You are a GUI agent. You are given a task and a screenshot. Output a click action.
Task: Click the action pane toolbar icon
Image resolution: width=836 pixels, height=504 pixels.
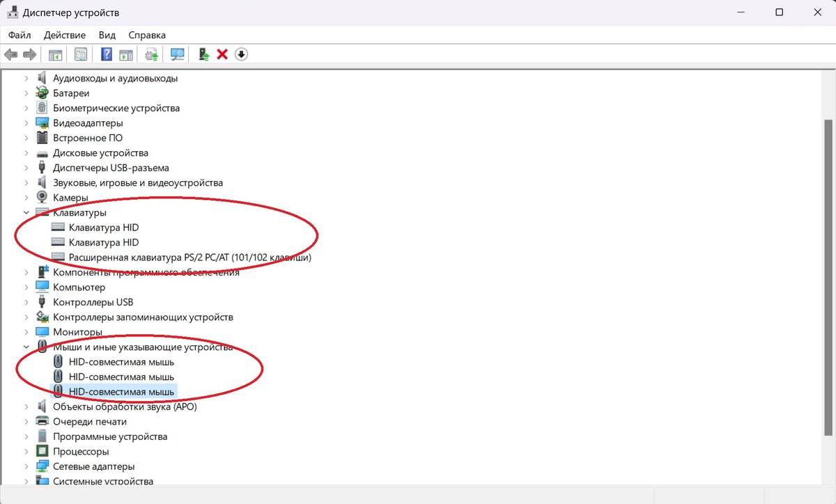tap(125, 54)
